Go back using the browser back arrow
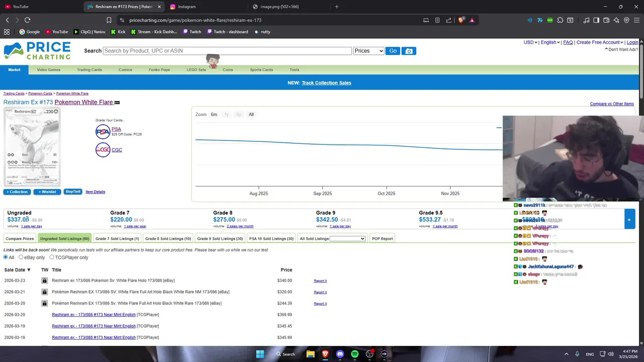Viewport: 644px width, 362px height. (7, 20)
